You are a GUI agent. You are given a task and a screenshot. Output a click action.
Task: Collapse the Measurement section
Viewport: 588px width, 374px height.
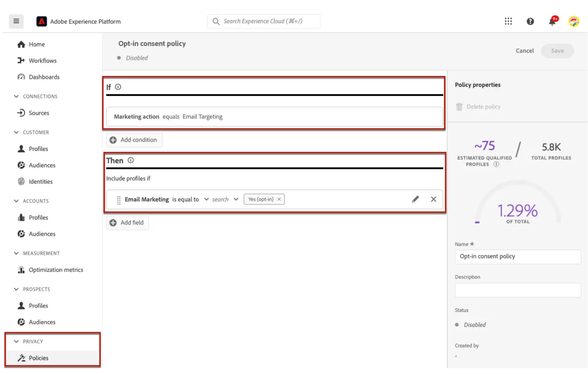(x=16, y=253)
